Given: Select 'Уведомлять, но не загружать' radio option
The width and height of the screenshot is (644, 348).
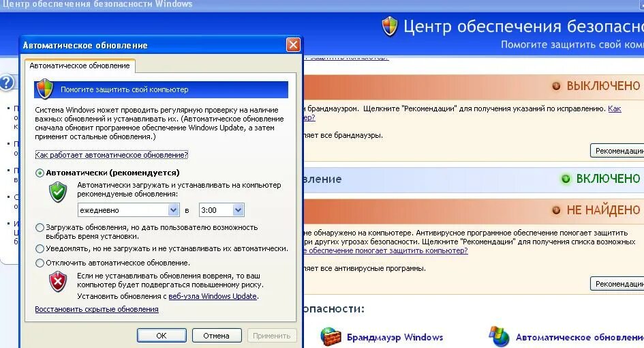Looking at the screenshot, I should 40,249.
